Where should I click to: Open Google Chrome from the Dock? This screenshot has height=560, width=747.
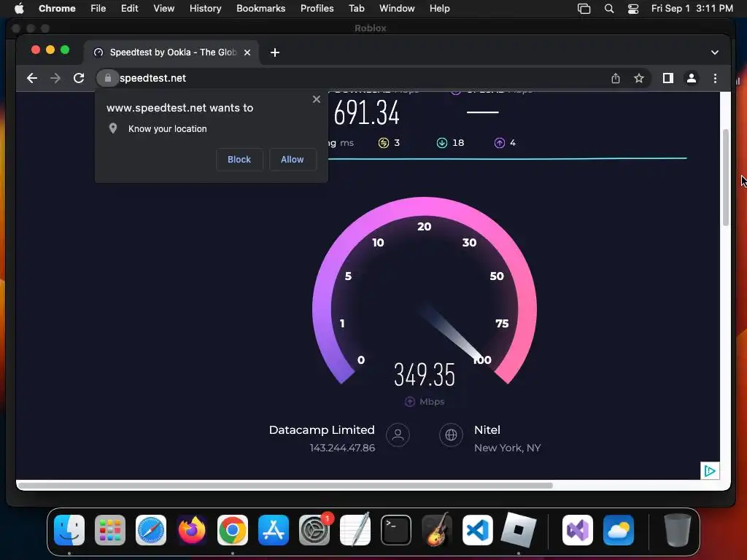[x=233, y=530]
